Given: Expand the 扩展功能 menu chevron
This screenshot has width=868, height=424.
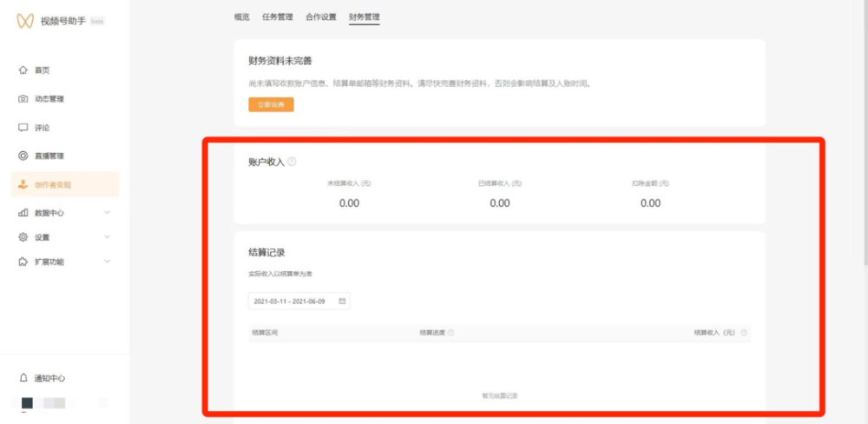Looking at the screenshot, I should [x=108, y=261].
